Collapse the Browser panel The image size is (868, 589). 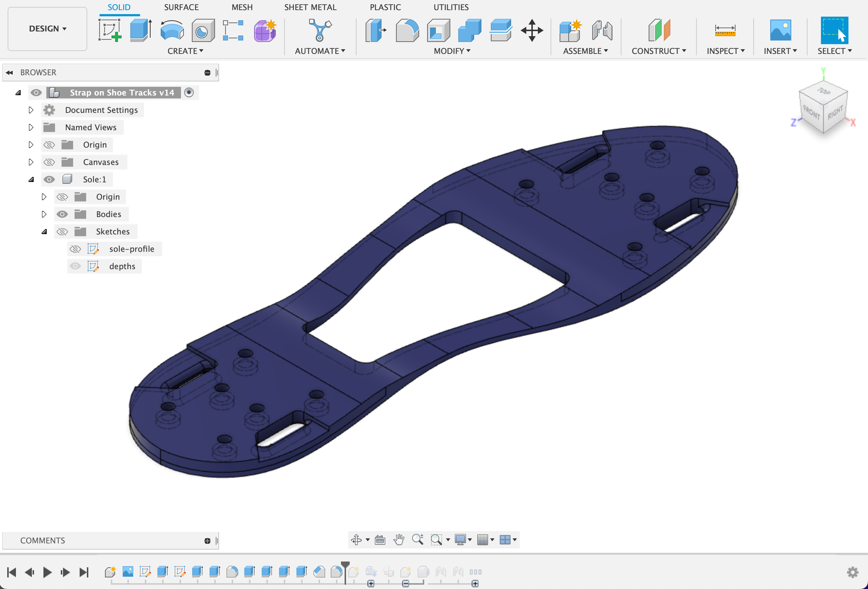9,72
